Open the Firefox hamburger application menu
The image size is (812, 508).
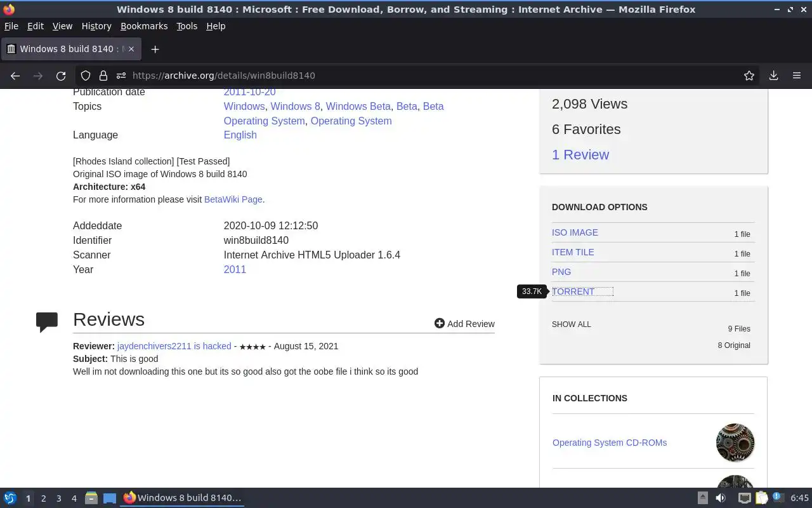coord(797,76)
